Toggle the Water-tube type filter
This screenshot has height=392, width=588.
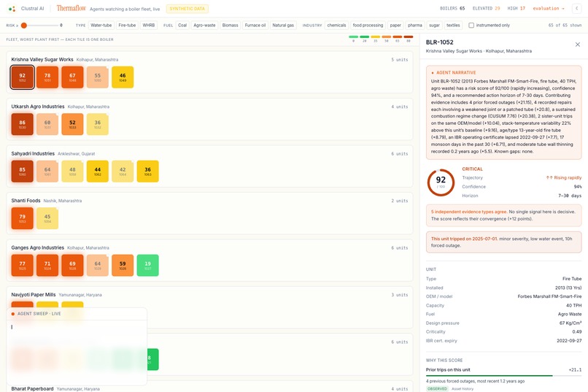point(101,26)
